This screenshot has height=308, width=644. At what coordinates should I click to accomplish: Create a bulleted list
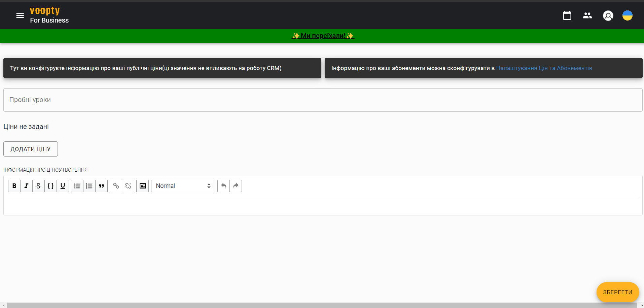coord(77,186)
